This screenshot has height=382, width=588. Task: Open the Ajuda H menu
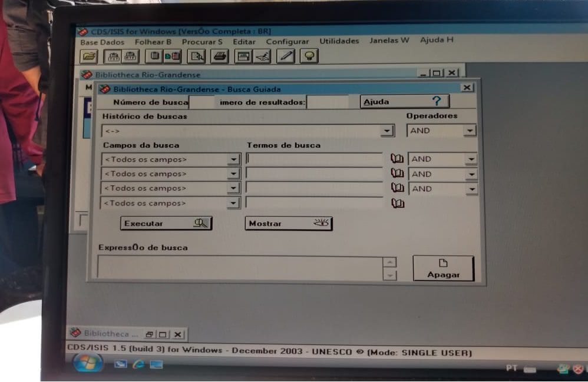[437, 39]
